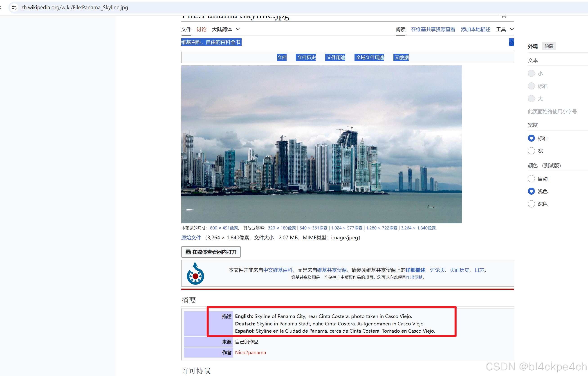The width and height of the screenshot is (588, 376).
Task: Hide the 外观 appearance panel
Action: click(549, 46)
